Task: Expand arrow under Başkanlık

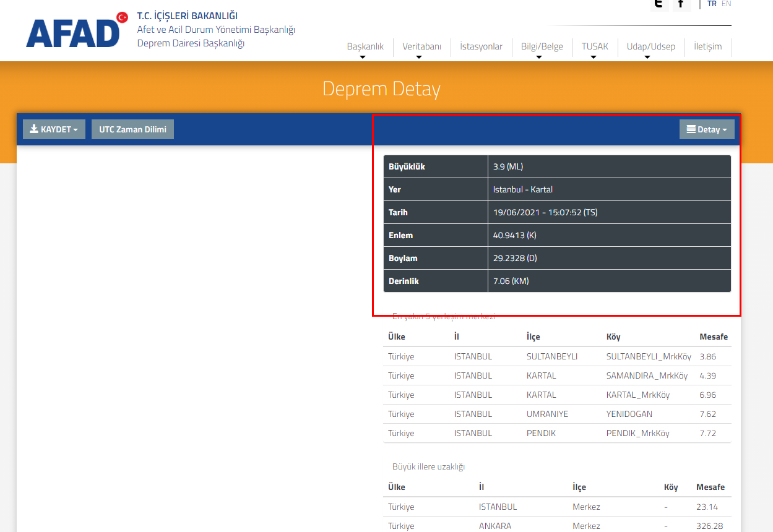Action: (363, 58)
